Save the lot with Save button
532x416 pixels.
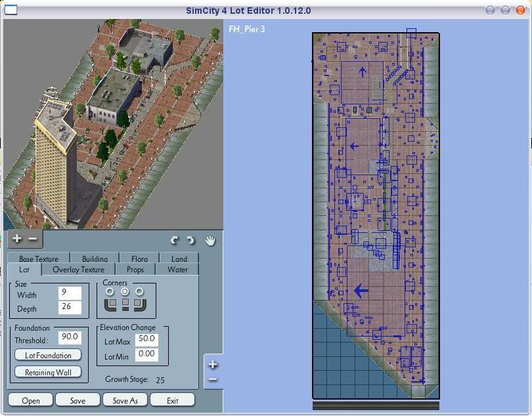point(78,400)
